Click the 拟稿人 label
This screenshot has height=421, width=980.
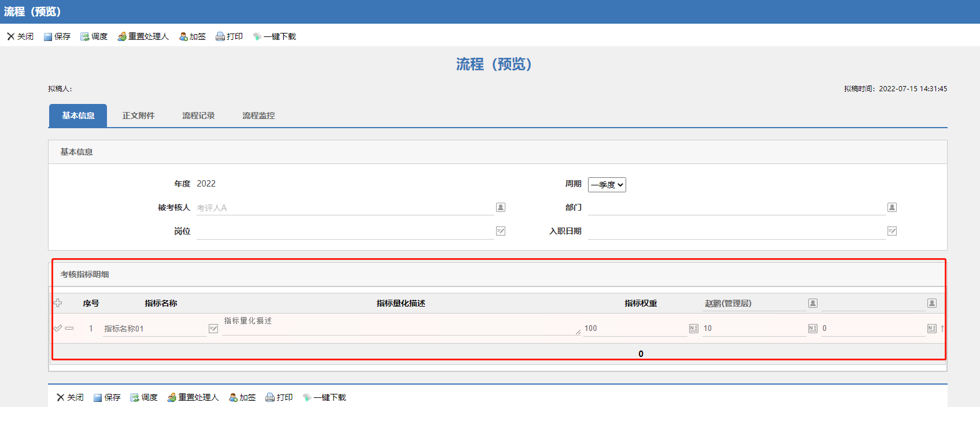tap(60, 89)
